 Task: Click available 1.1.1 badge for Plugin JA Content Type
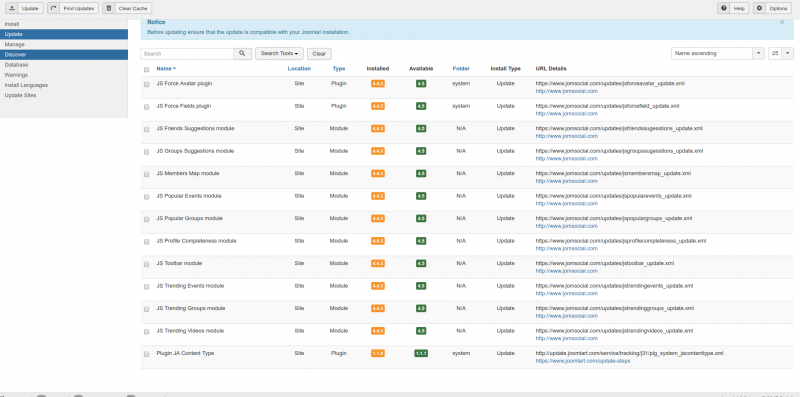point(421,353)
